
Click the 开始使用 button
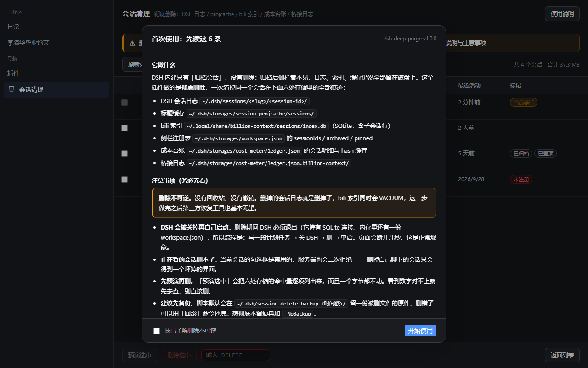(420, 331)
